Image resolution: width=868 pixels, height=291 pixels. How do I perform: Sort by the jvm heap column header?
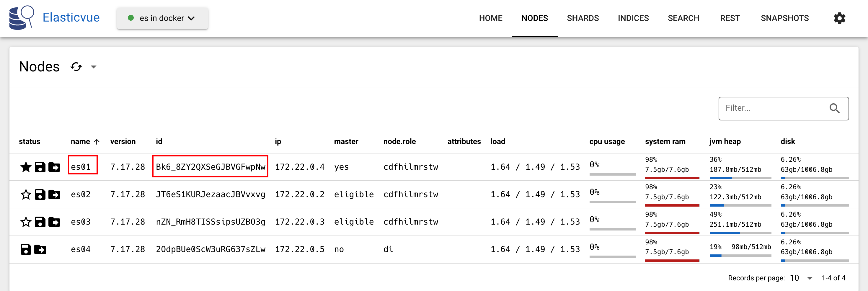[x=725, y=141]
